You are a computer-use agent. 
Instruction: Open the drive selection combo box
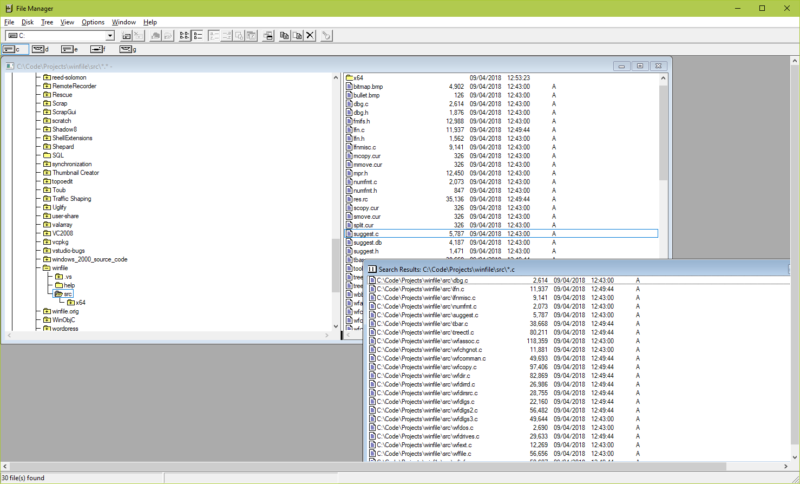109,36
